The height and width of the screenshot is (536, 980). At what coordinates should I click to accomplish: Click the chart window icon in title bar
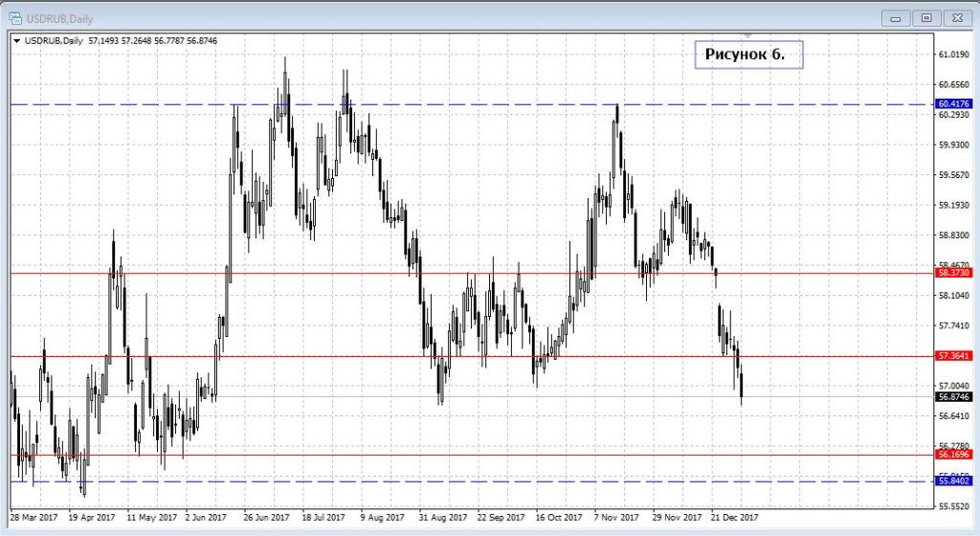pos(16,16)
